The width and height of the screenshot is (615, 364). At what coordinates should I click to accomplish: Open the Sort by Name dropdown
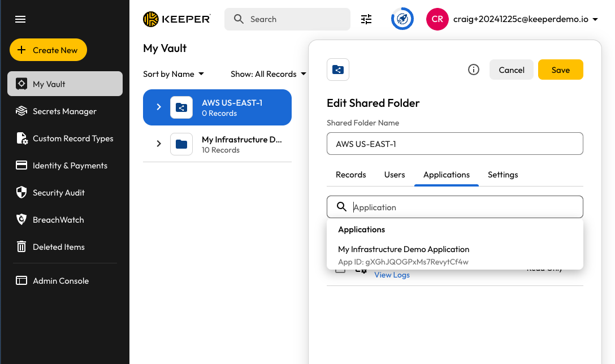click(x=174, y=74)
